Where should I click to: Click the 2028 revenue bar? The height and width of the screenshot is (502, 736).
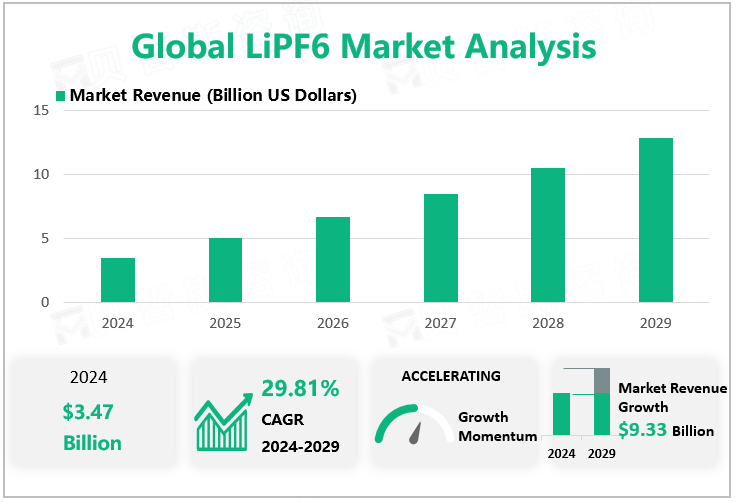tap(548, 235)
